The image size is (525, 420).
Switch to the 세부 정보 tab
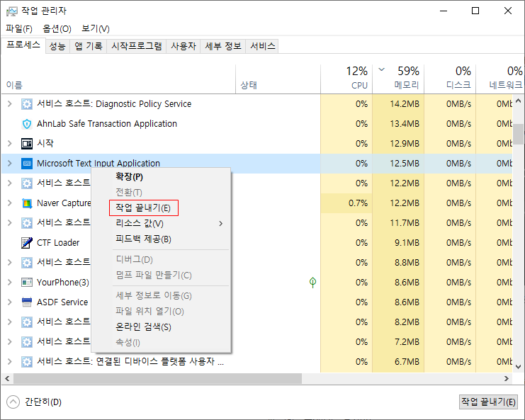click(x=223, y=46)
